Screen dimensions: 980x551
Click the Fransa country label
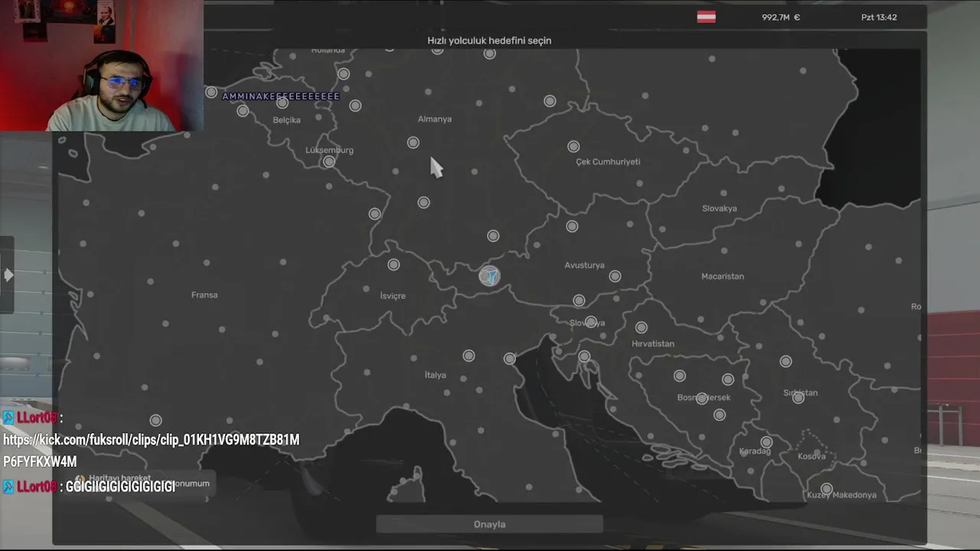204,295
